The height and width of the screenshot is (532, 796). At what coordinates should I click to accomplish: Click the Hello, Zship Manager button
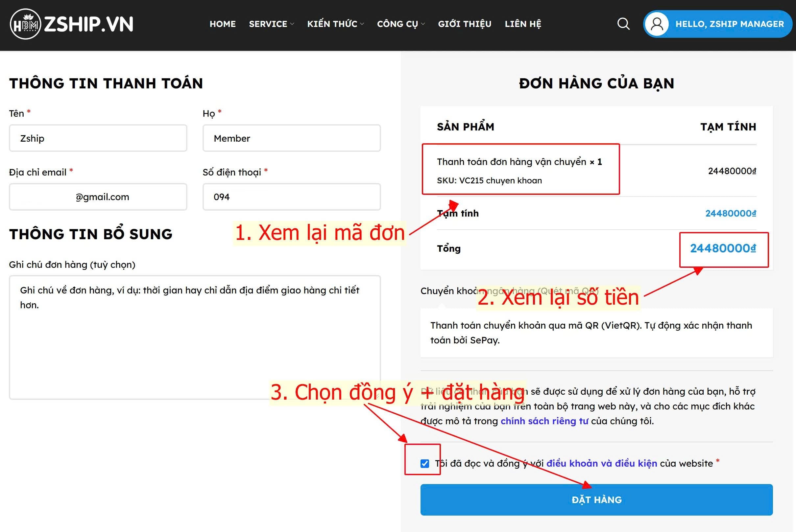pos(729,24)
